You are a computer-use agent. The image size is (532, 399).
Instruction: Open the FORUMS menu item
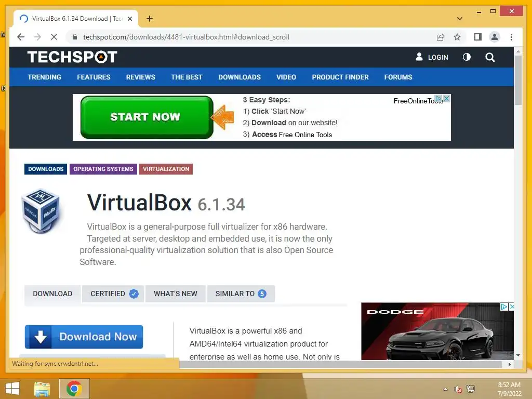coord(398,77)
